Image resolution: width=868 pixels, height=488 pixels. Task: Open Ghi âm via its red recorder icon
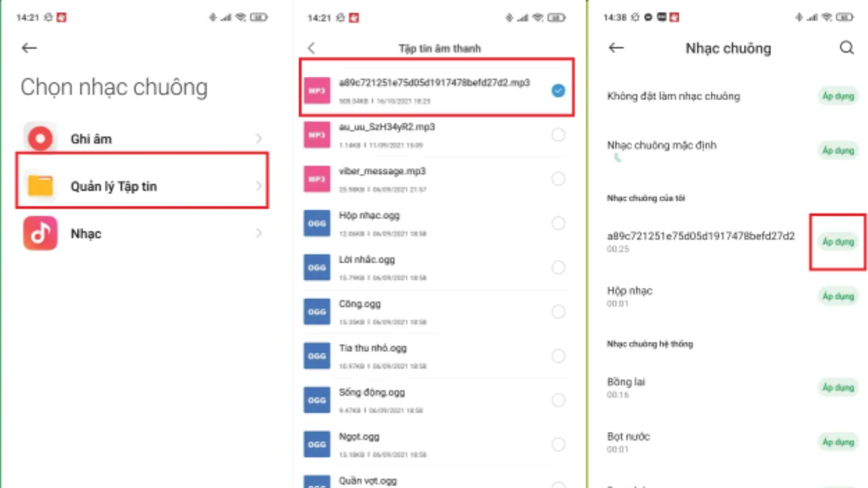39,138
